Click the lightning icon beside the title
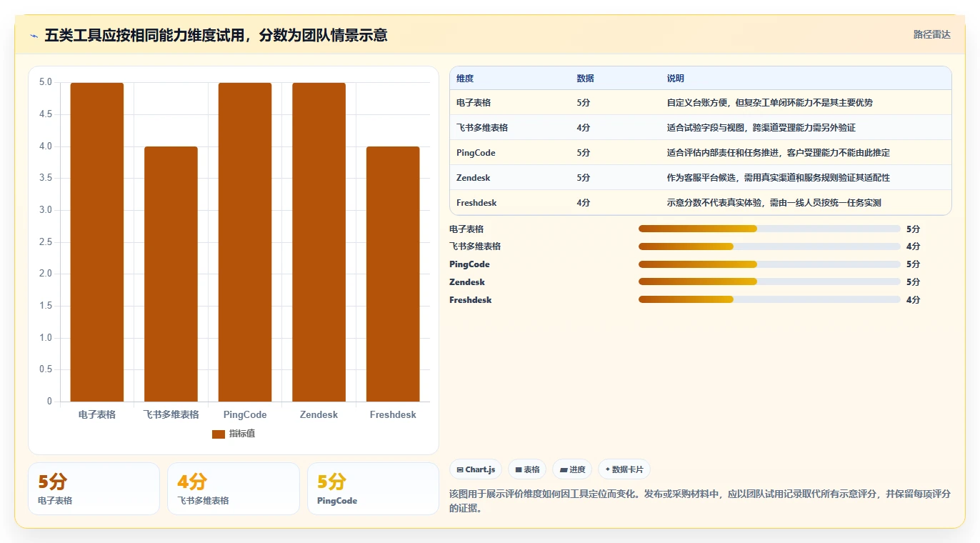 tap(34, 35)
